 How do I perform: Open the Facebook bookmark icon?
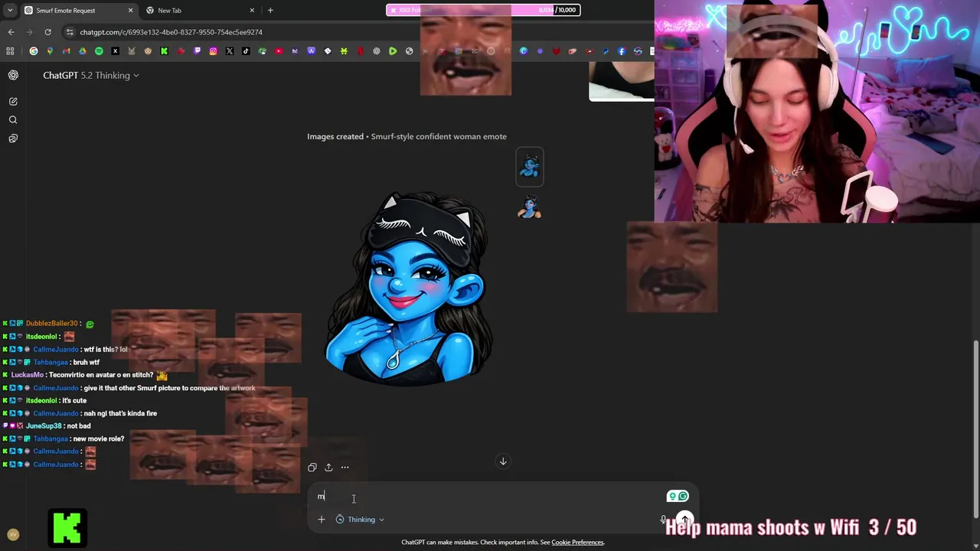(621, 51)
